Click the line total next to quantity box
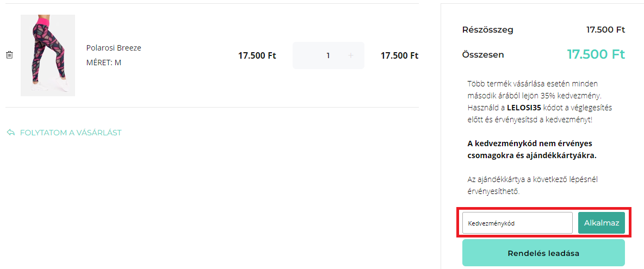644x269 pixels. click(x=400, y=55)
